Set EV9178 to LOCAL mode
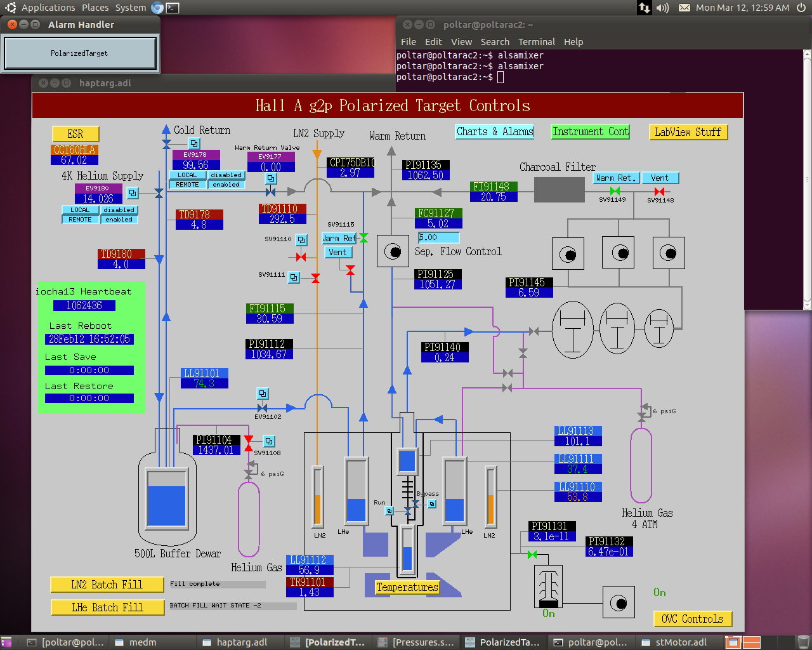The image size is (812, 650). (x=187, y=175)
